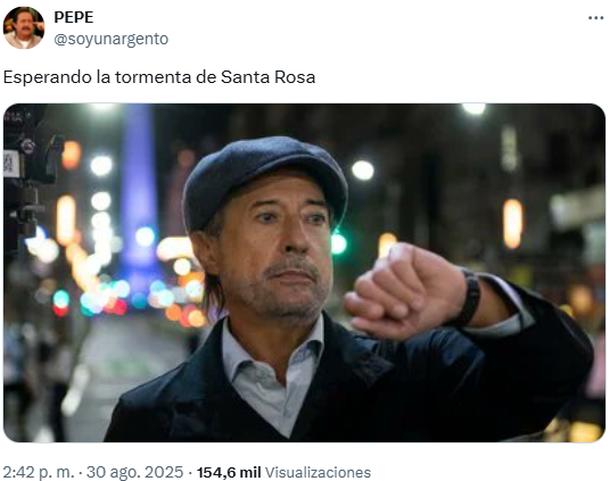610x481 pixels.
Task: Click the man's wristwatch in the photo
Action: [x=470, y=297]
